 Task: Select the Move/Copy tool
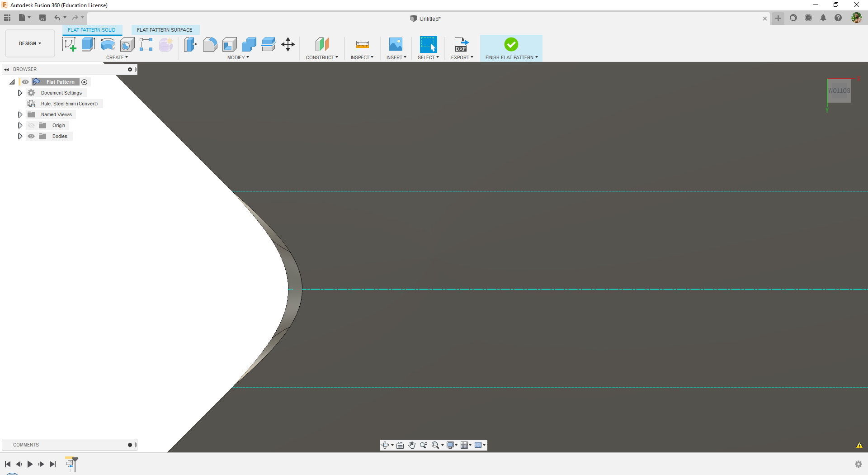[288, 44]
